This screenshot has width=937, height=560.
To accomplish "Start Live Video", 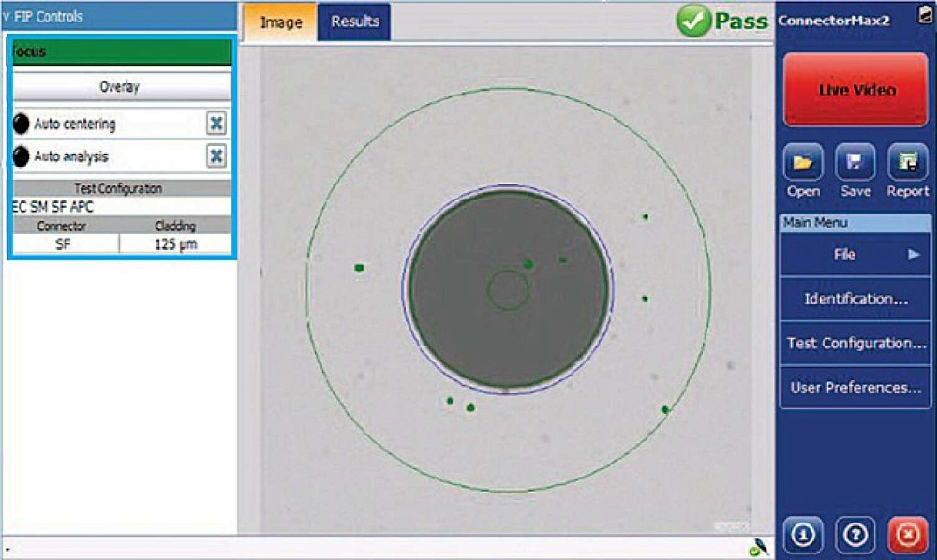I will pyautogui.click(x=856, y=91).
